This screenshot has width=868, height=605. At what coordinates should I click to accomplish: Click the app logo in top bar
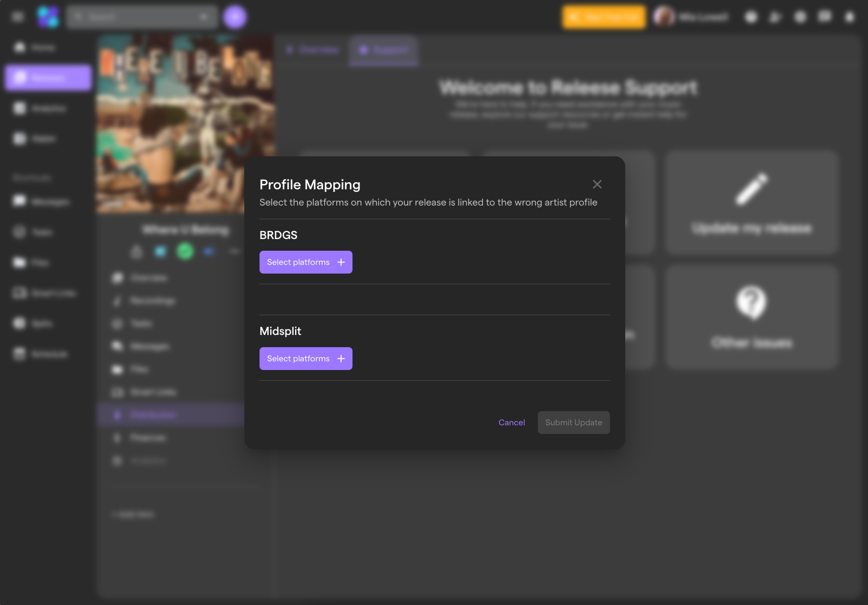tap(48, 17)
